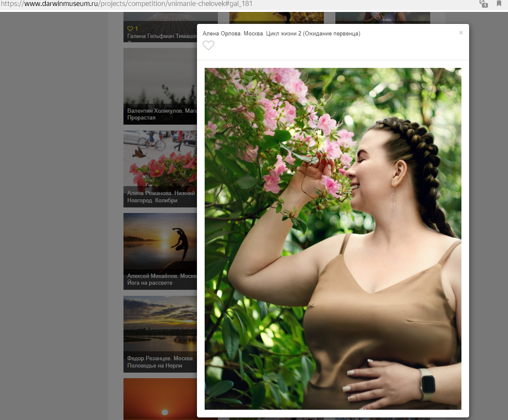
Task: Click the popup title Цикл жизни 2
Action: pos(281,34)
